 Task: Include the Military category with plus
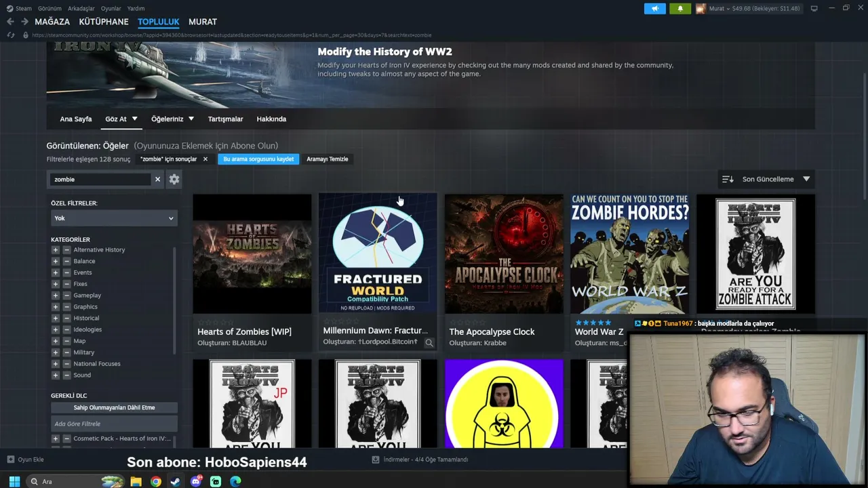(56, 352)
